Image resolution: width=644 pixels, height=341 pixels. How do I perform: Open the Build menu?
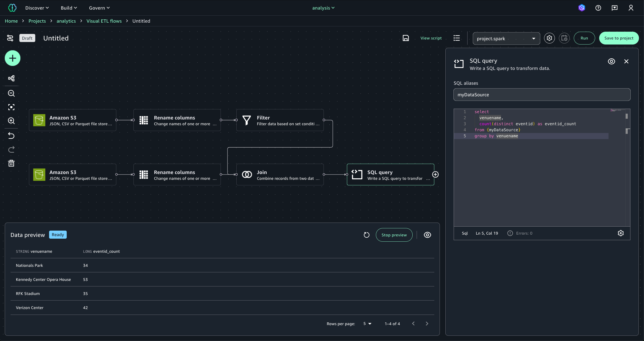[x=69, y=8]
